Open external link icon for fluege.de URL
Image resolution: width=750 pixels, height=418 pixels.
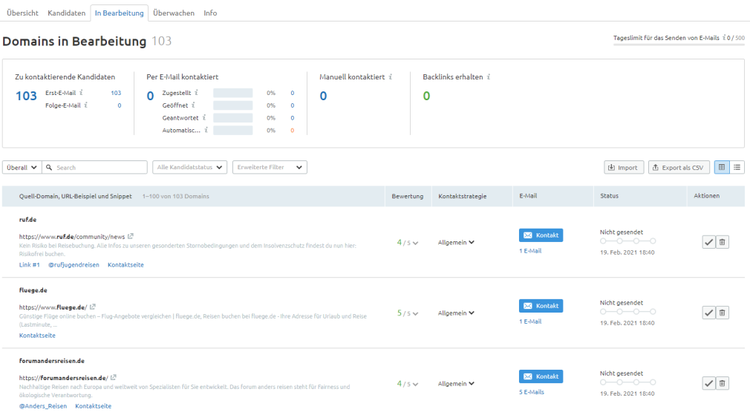point(93,307)
